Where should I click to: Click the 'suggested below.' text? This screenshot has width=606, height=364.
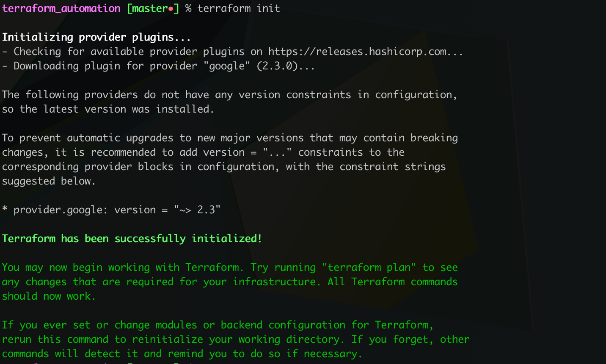(49, 181)
